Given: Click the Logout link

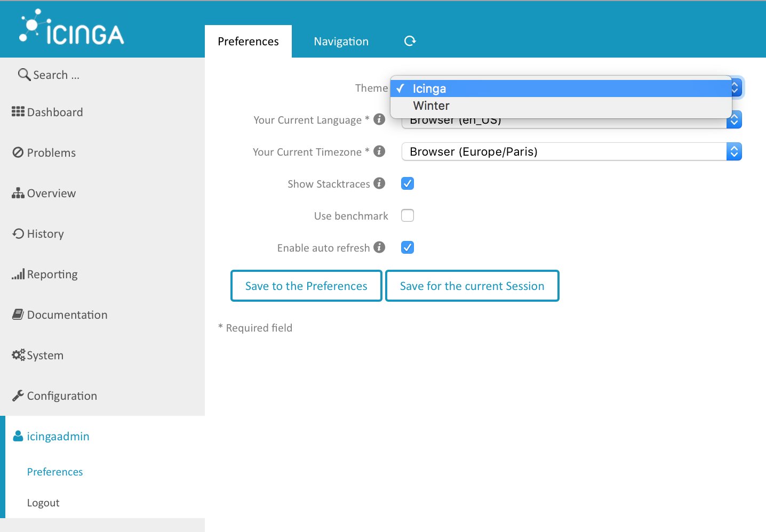Looking at the screenshot, I should click(x=43, y=503).
